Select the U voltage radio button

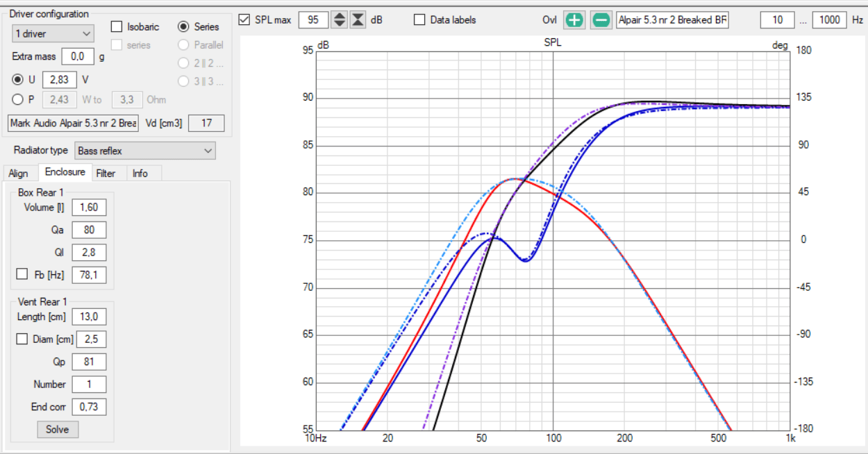(18, 80)
